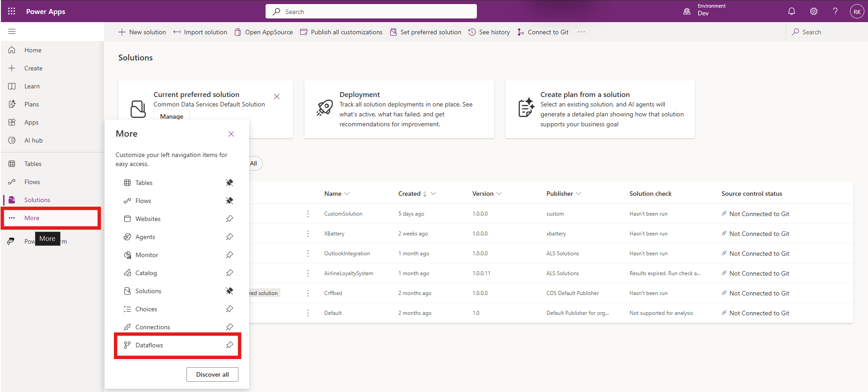The width and height of the screenshot is (868, 392).
Task: Pin Websites to left navigation
Action: (229, 219)
